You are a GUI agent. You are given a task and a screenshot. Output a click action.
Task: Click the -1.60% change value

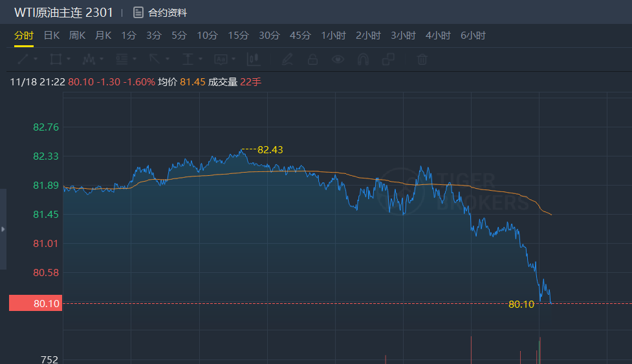point(139,81)
